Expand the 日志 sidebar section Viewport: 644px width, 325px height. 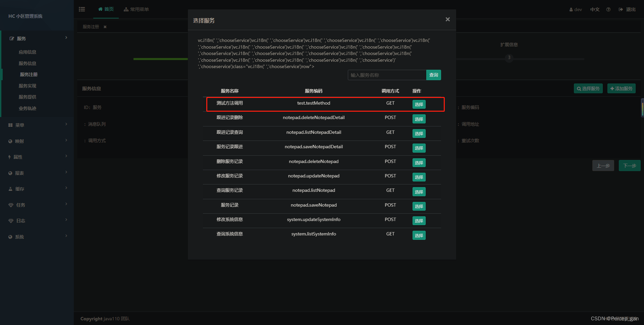pos(37,221)
